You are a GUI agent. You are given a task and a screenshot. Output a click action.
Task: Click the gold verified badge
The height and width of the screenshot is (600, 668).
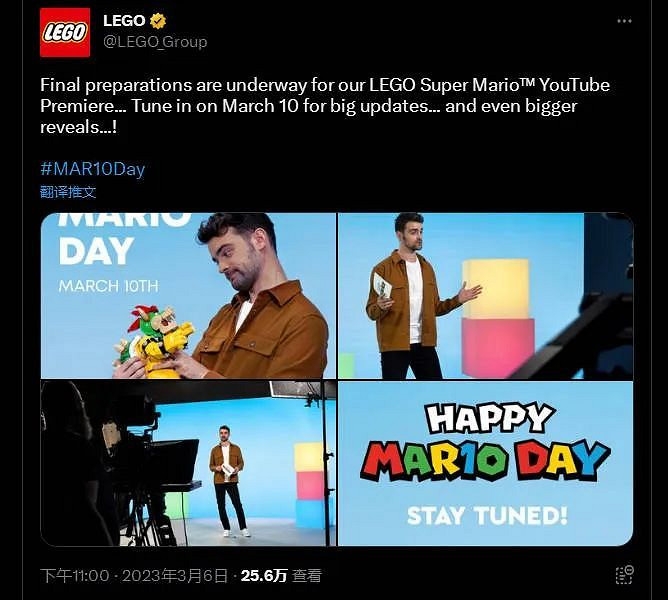point(158,20)
